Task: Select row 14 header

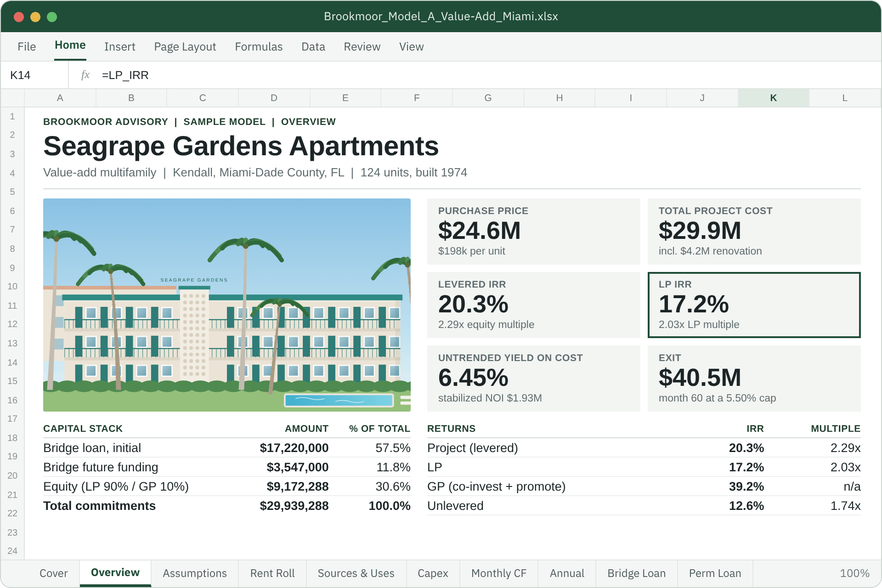Action: (12, 362)
